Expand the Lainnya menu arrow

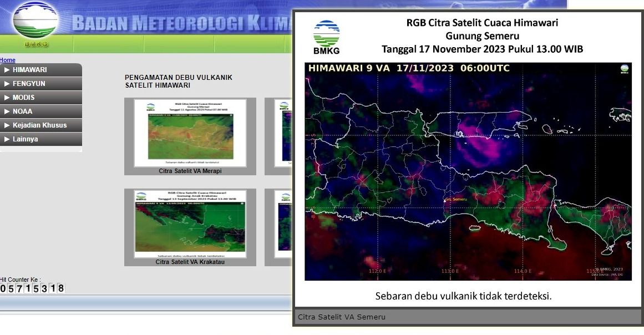click(x=7, y=139)
